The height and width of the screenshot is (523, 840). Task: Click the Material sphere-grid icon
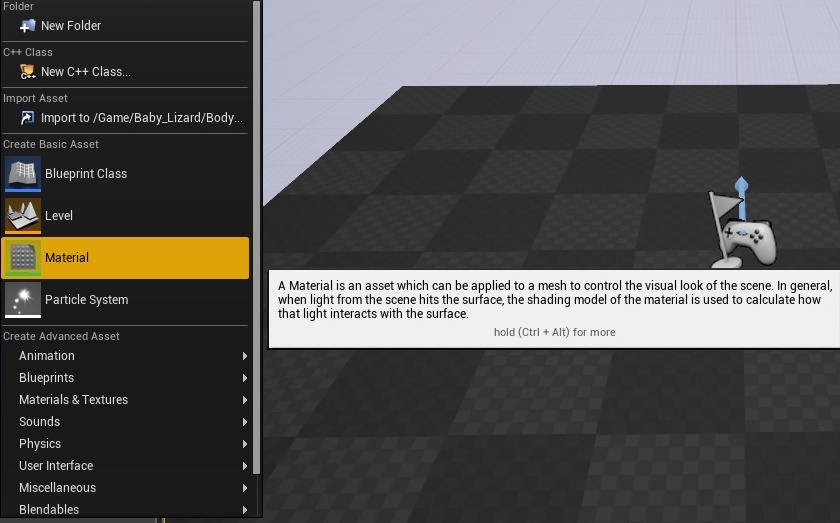[22, 258]
